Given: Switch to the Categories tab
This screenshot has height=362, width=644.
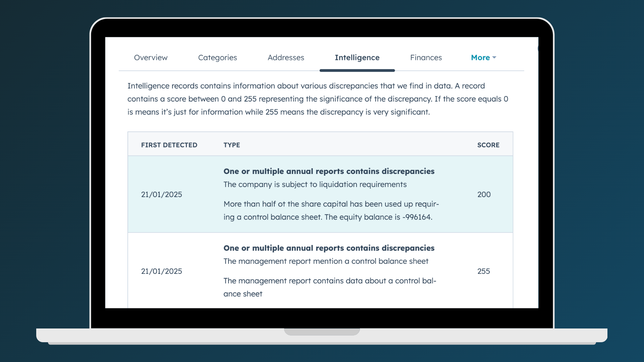Looking at the screenshot, I should point(217,58).
